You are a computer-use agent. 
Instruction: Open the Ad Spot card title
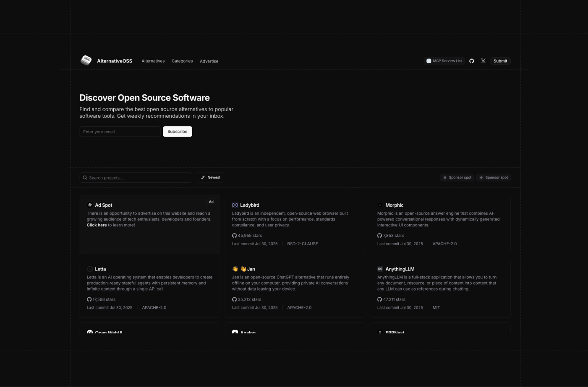click(x=104, y=205)
